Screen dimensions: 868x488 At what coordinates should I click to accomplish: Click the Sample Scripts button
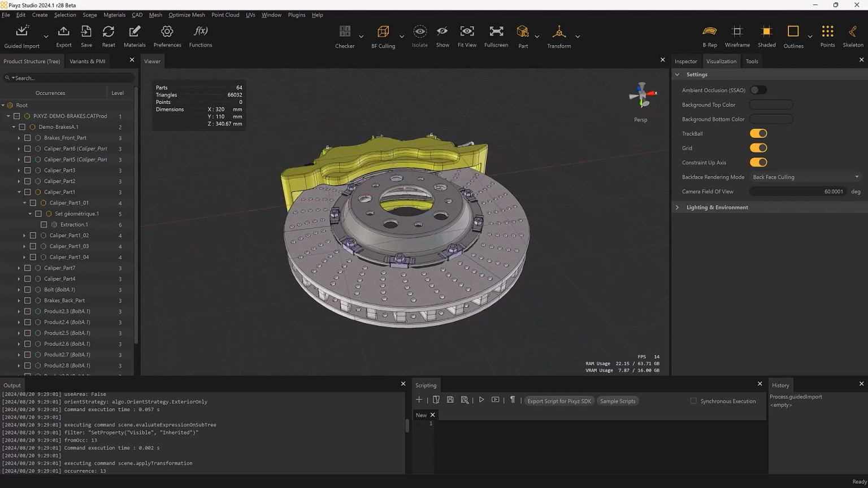click(x=617, y=401)
